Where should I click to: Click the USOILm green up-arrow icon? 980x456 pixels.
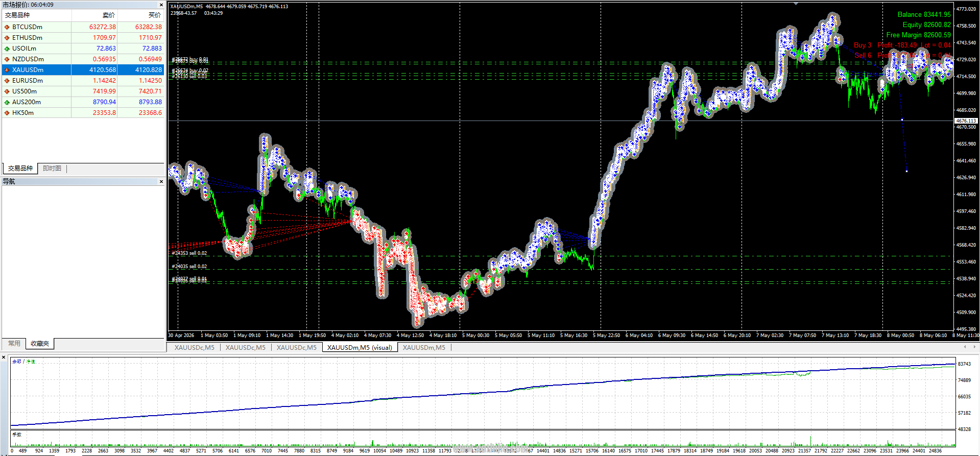pyautogui.click(x=7, y=49)
